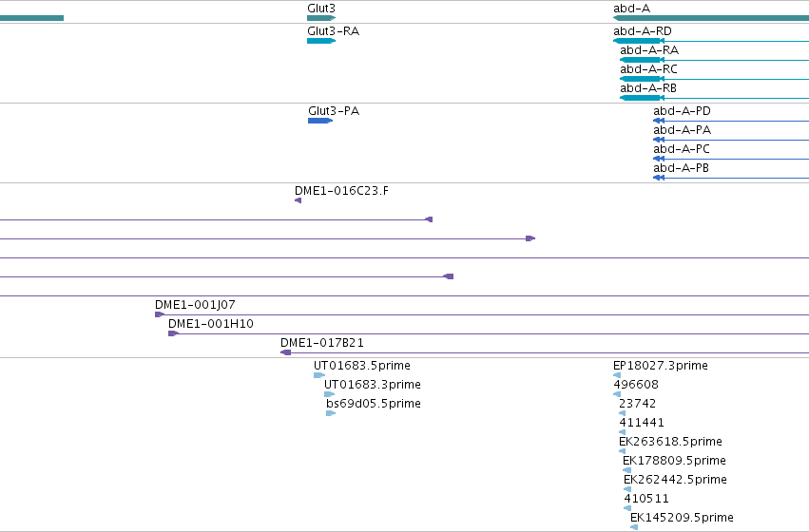Open the EK145209.5prime label
The height and width of the screenshot is (532, 809).
coord(682,518)
